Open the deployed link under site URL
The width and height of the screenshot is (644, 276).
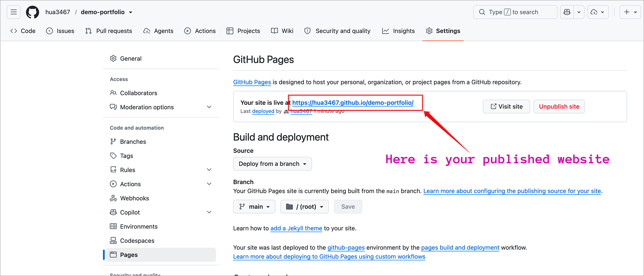(263, 111)
